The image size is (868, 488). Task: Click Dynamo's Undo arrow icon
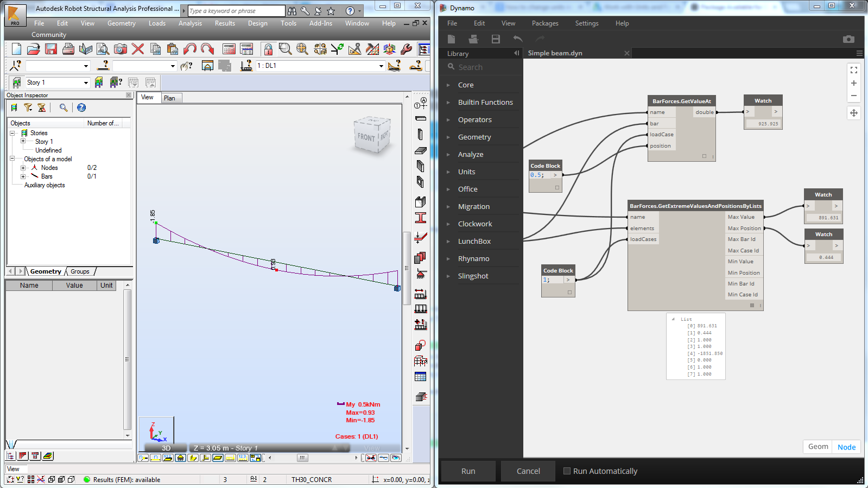coord(518,39)
